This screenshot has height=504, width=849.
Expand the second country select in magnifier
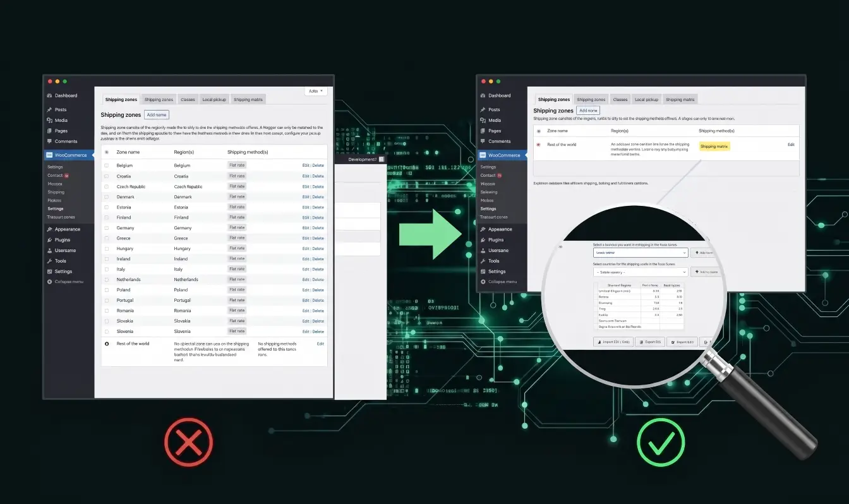click(x=640, y=272)
